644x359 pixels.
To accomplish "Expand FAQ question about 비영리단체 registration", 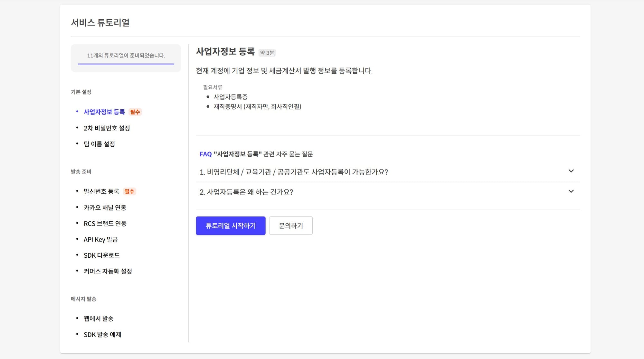I will 294,172.
